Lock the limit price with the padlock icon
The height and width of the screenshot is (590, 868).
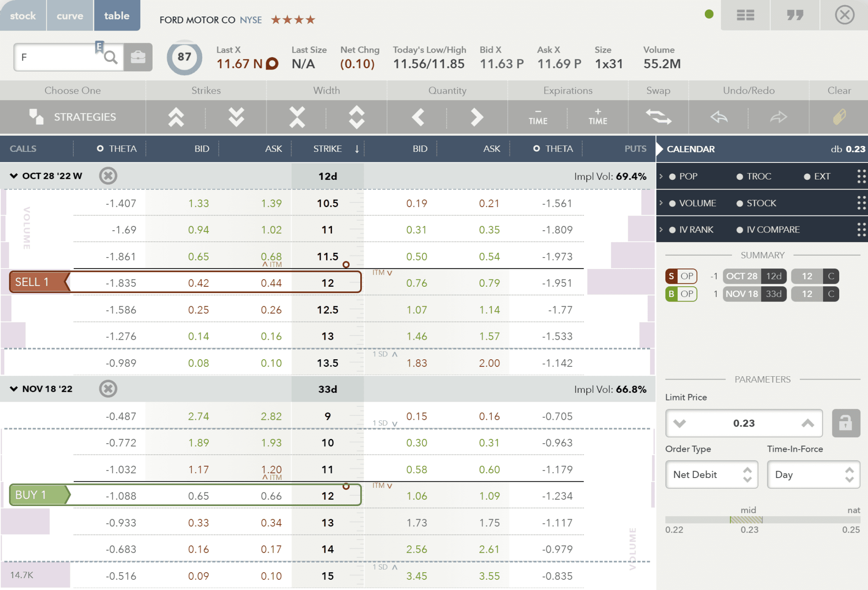click(846, 423)
